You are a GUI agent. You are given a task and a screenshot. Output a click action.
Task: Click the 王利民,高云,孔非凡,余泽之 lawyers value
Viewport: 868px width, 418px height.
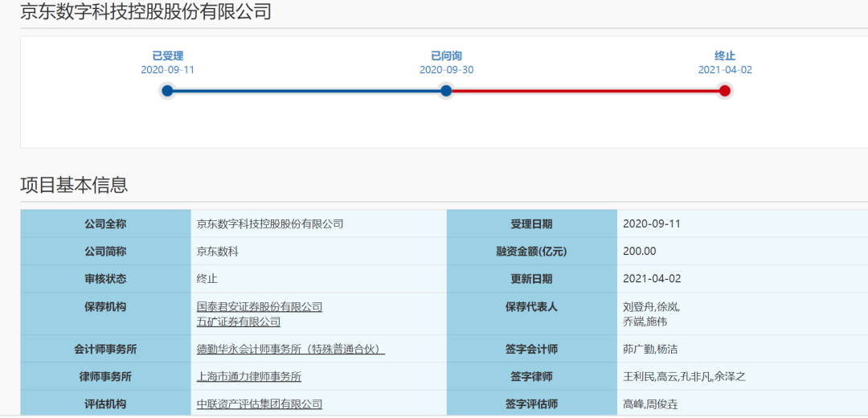tap(684, 377)
